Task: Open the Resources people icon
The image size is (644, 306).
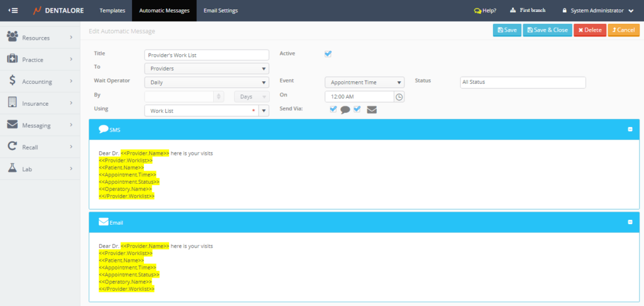Action: tap(12, 37)
